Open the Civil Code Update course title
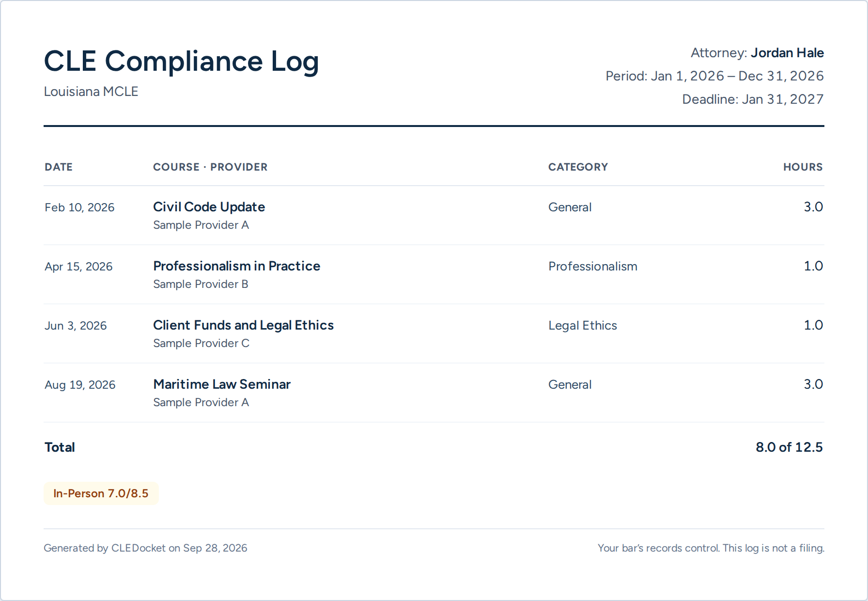This screenshot has width=868, height=601. [209, 207]
